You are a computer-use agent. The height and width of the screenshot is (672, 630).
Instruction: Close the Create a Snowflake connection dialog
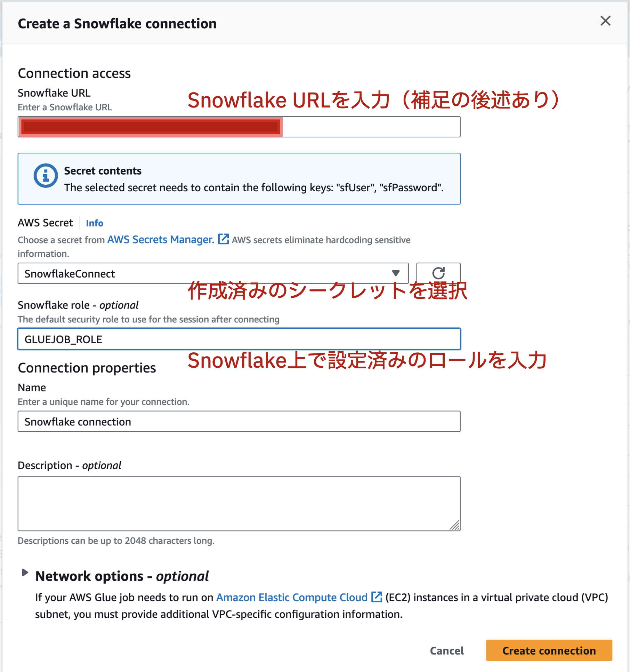coord(606,21)
